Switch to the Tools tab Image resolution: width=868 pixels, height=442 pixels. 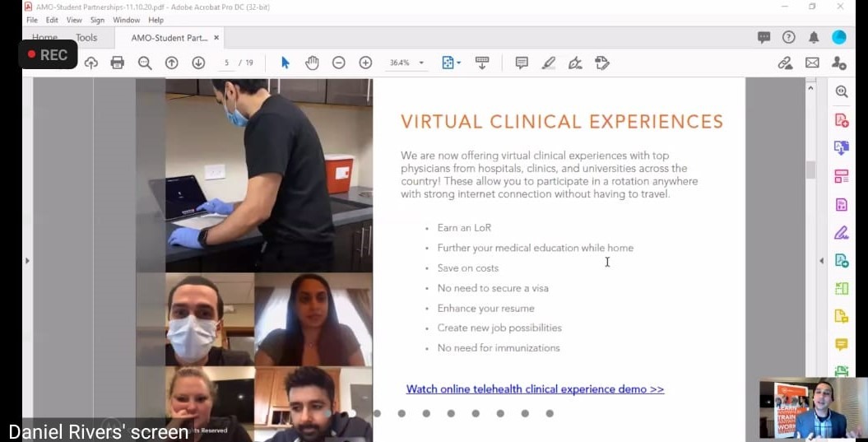click(86, 38)
